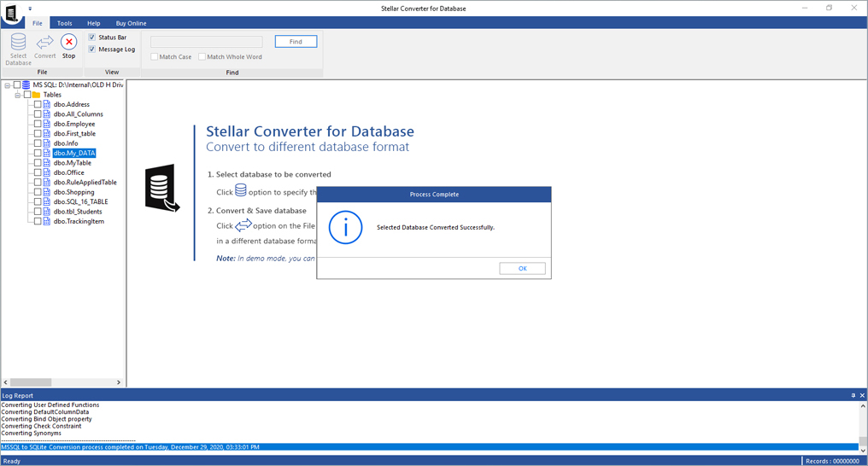Viewport: 868px width, 466px height.
Task: Collapse the Tables tree node
Action: click(x=18, y=95)
